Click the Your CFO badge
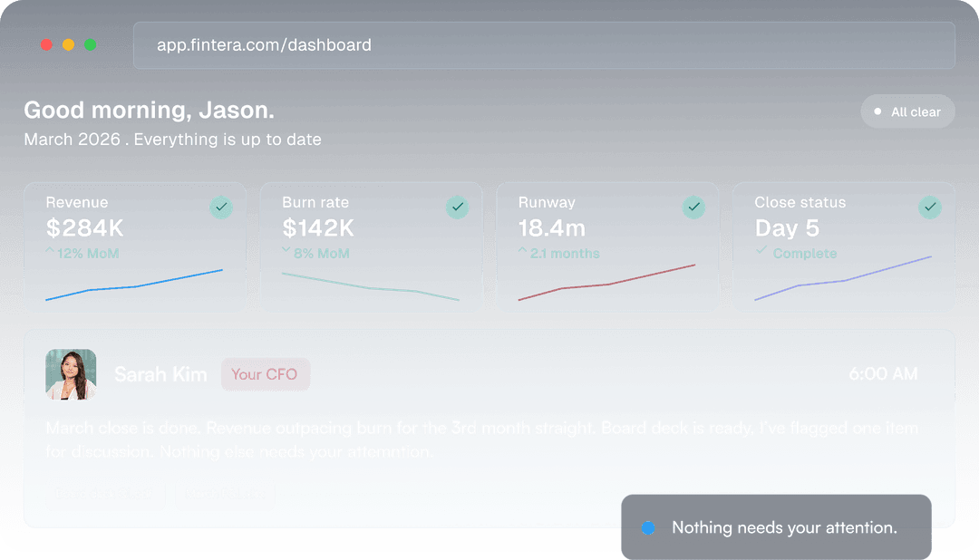The height and width of the screenshot is (560, 979). 265,374
